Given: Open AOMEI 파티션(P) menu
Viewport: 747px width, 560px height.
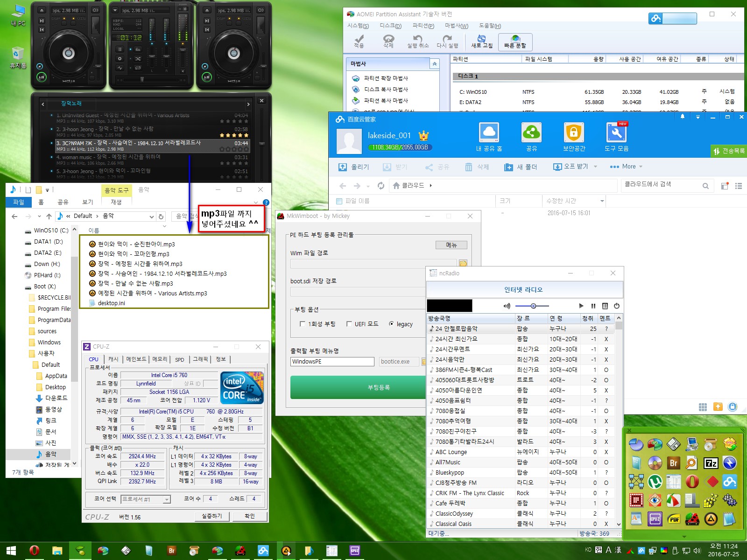Looking at the screenshot, I should pos(423,26).
